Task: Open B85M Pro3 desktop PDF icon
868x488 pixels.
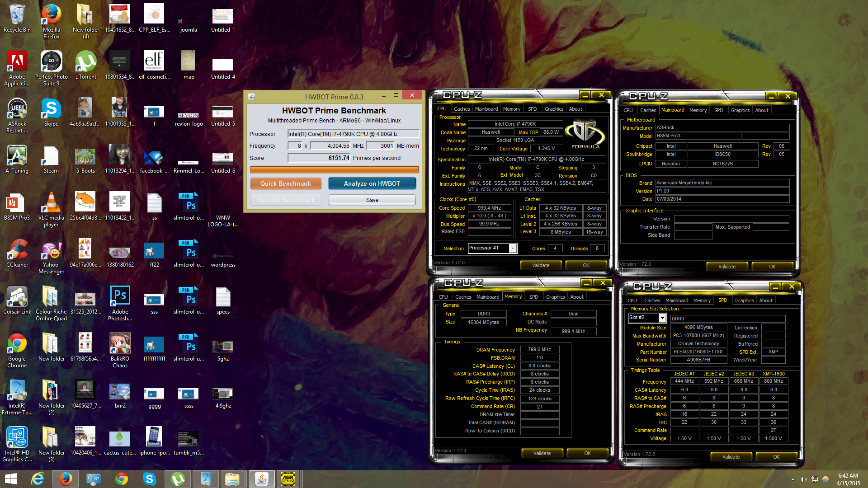Action: [x=17, y=206]
